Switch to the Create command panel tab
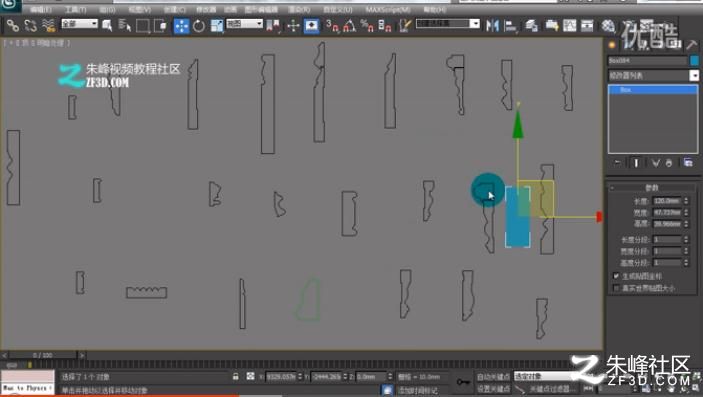This screenshot has width=703, height=397. coord(612,44)
